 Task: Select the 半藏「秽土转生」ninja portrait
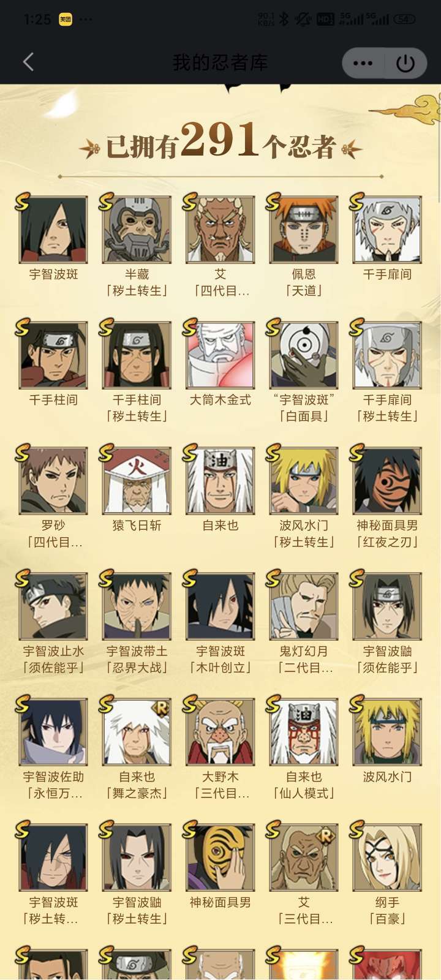point(137,230)
